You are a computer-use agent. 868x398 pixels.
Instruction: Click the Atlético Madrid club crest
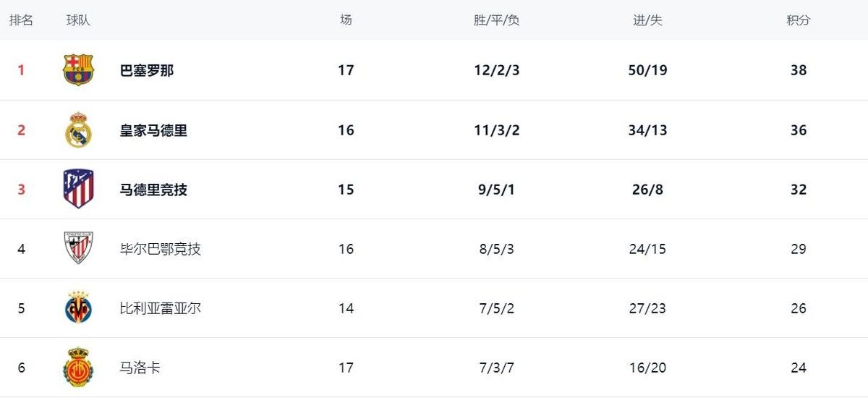pos(78,190)
